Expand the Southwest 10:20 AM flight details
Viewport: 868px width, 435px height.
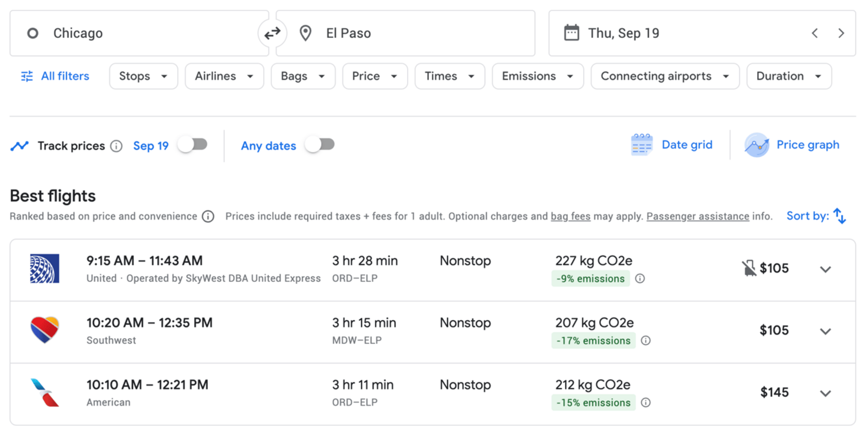tap(826, 331)
